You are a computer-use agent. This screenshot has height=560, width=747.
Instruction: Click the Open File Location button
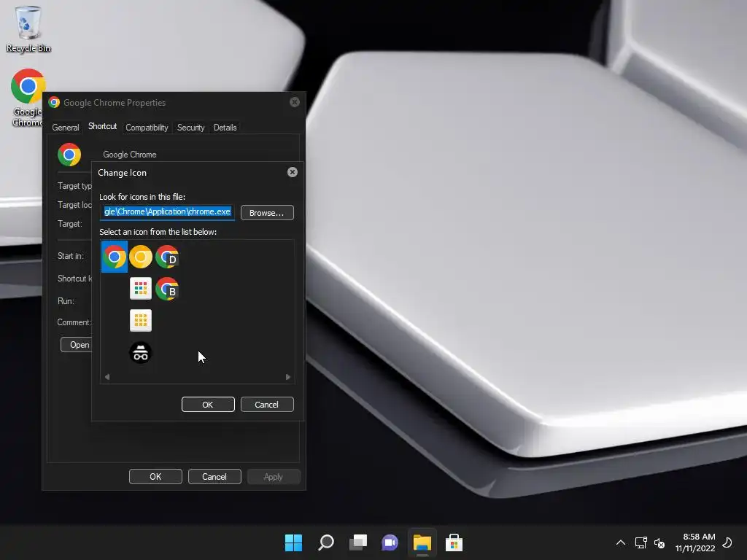[x=76, y=345]
